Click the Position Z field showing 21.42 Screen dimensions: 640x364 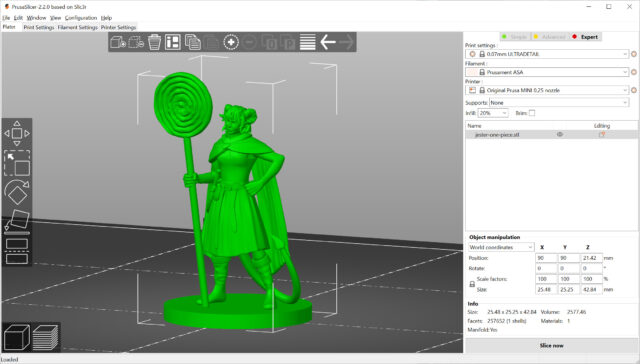(591, 258)
